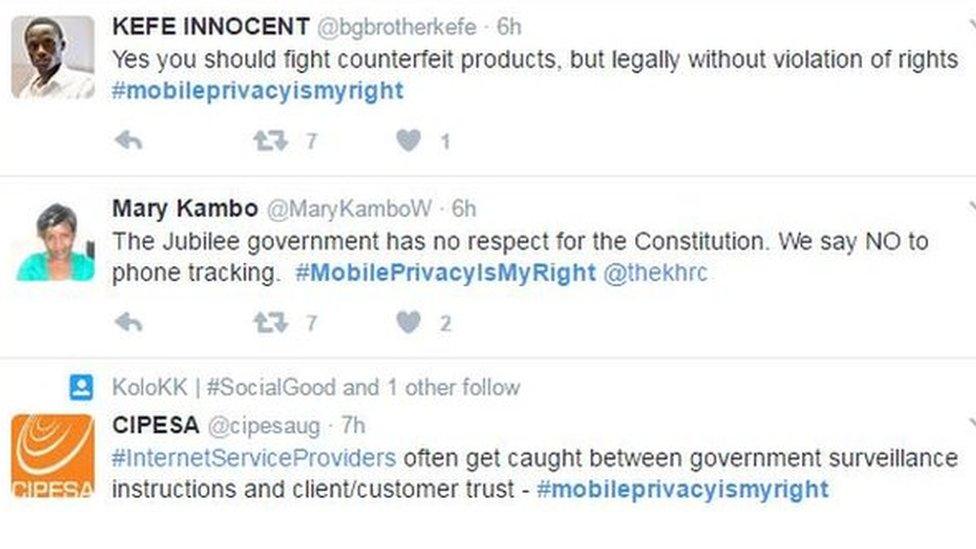Open KEFE INNOCENT's profile picture

pos(53,57)
